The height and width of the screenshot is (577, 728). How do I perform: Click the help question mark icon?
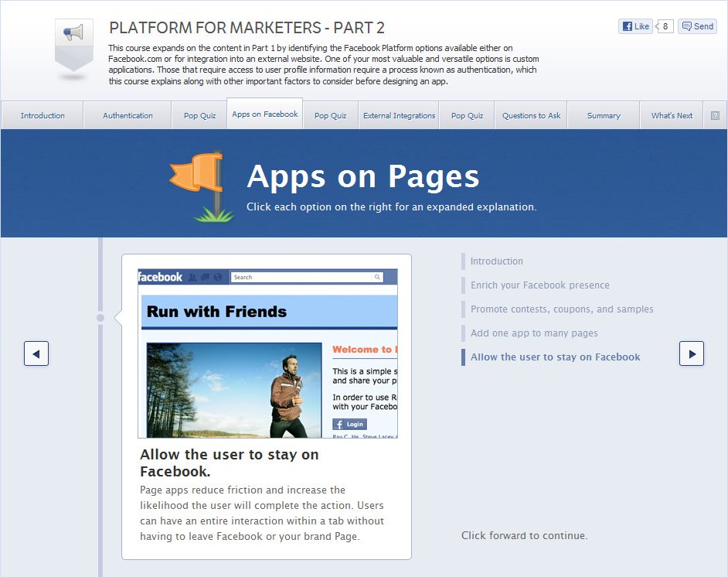point(715,116)
